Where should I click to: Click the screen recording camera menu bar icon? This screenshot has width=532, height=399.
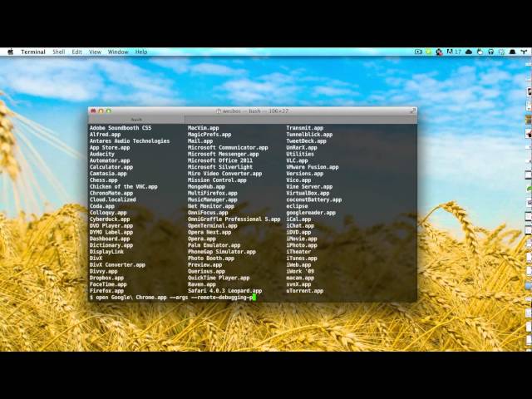click(418, 52)
